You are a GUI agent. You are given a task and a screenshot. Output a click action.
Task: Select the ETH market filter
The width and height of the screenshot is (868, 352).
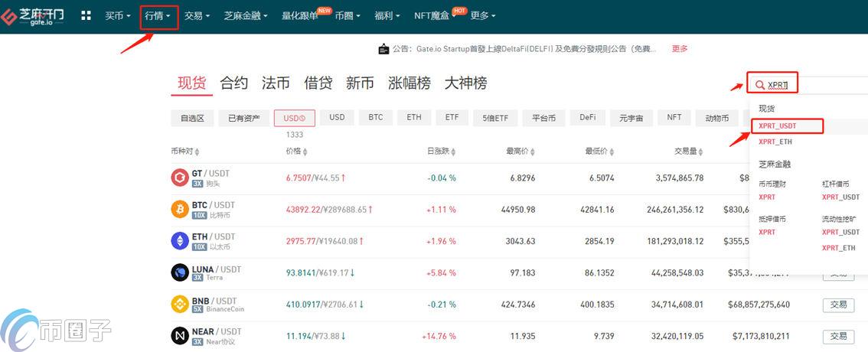coord(413,117)
